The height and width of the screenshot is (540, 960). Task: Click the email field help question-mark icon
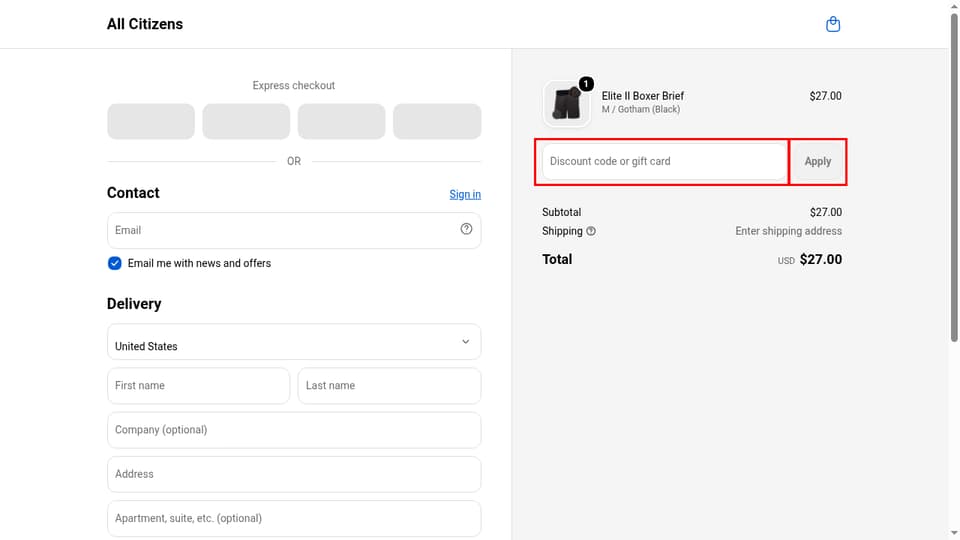point(466,229)
